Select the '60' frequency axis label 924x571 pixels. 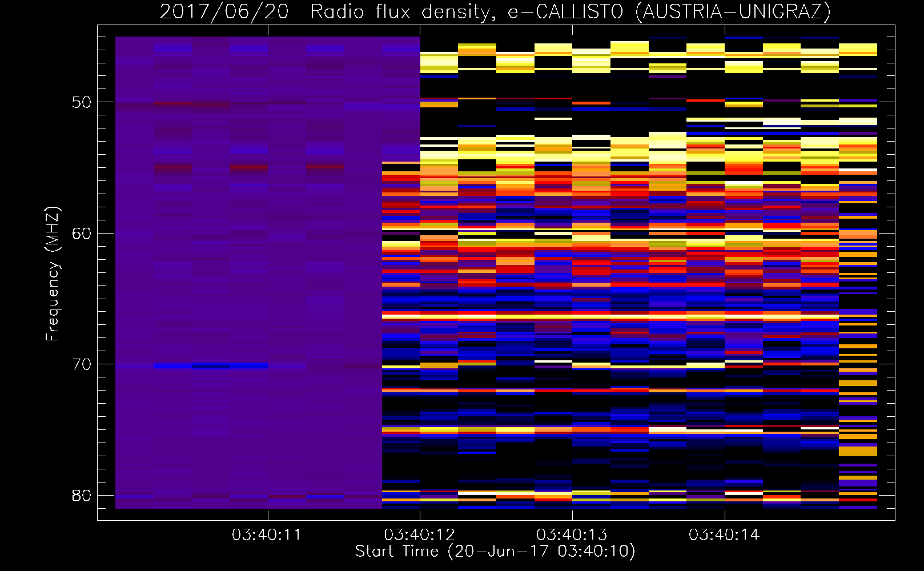82,234
